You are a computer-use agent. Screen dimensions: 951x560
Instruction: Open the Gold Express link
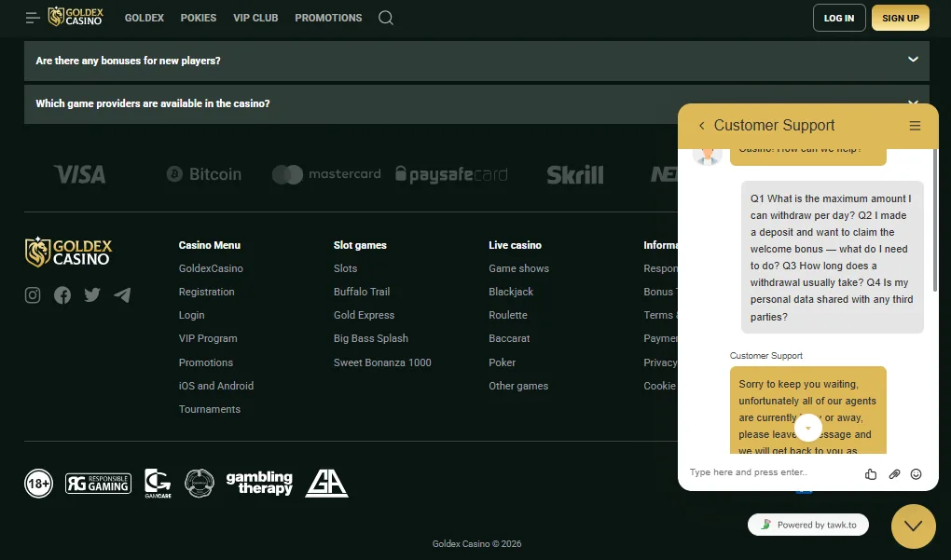[x=364, y=315]
